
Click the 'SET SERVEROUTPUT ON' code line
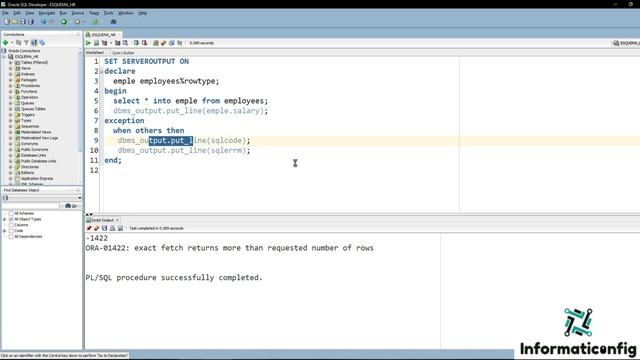(x=147, y=61)
